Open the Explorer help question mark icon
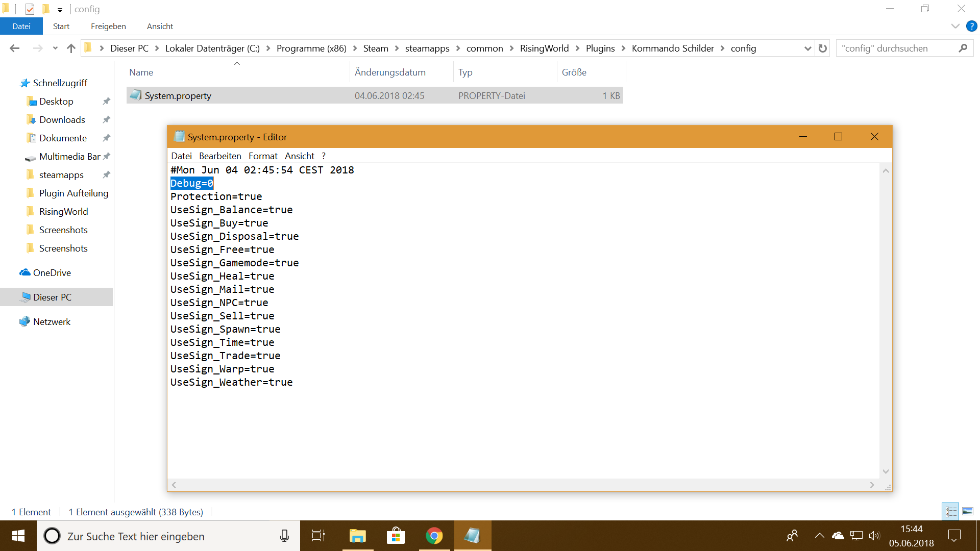Viewport: 980px width, 551px height. tap(971, 26)
